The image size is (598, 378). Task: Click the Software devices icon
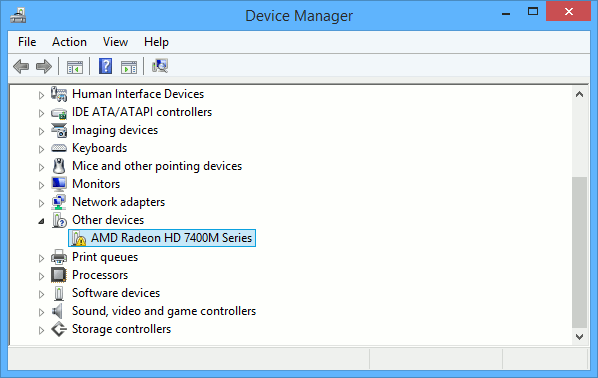pyautogui.click(x=59, y=293)
